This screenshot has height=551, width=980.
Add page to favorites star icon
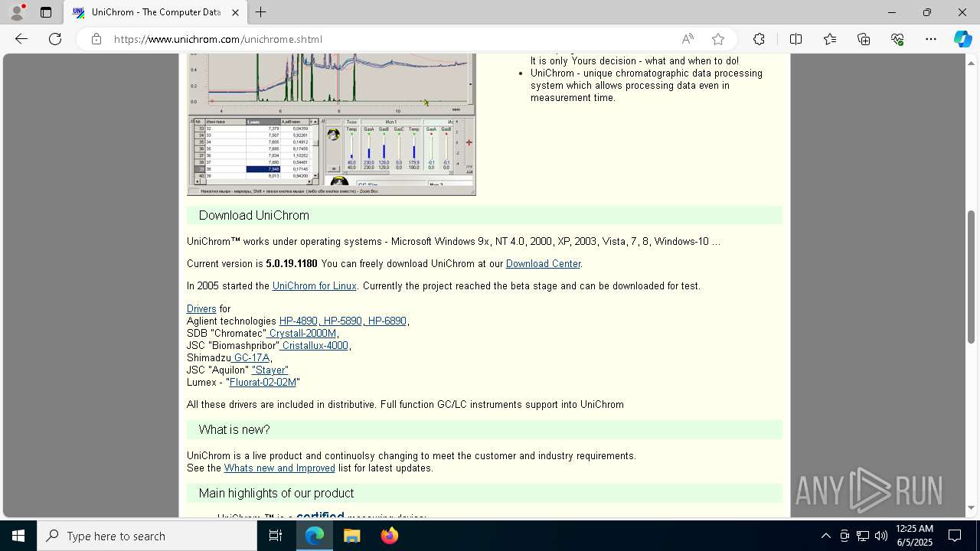(x=717, y=39)
